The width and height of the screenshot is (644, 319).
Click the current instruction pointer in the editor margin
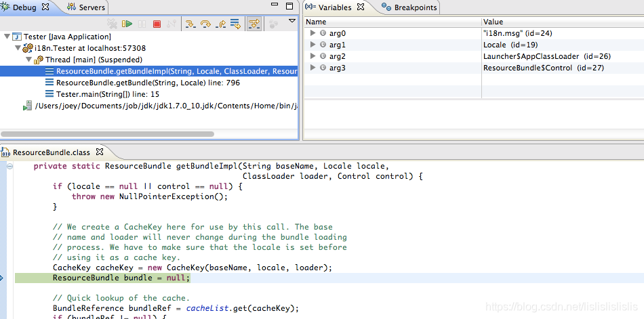[x=1, y=278]
